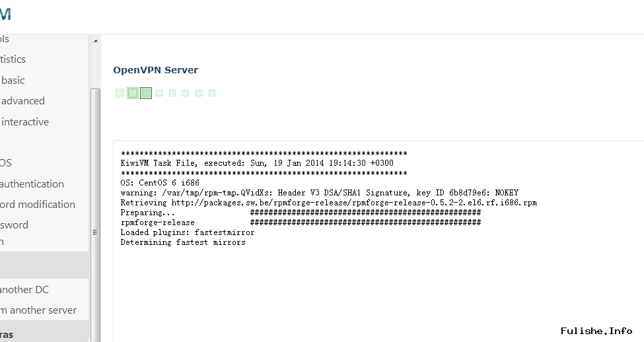Viewport: 644px width, 342px height.
Task: Open the 'another DC' migration entry
Action: pyautogui.click(x=24, y=290)
